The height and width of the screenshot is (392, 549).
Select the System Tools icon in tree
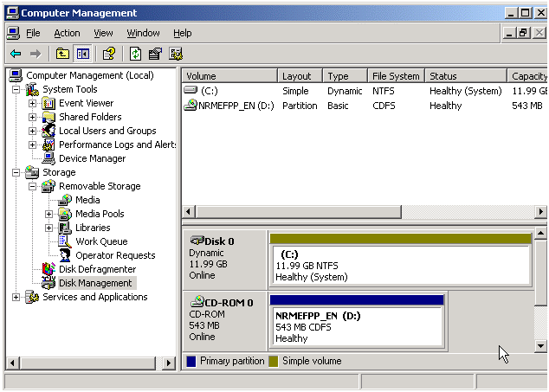tap(32, 90)
